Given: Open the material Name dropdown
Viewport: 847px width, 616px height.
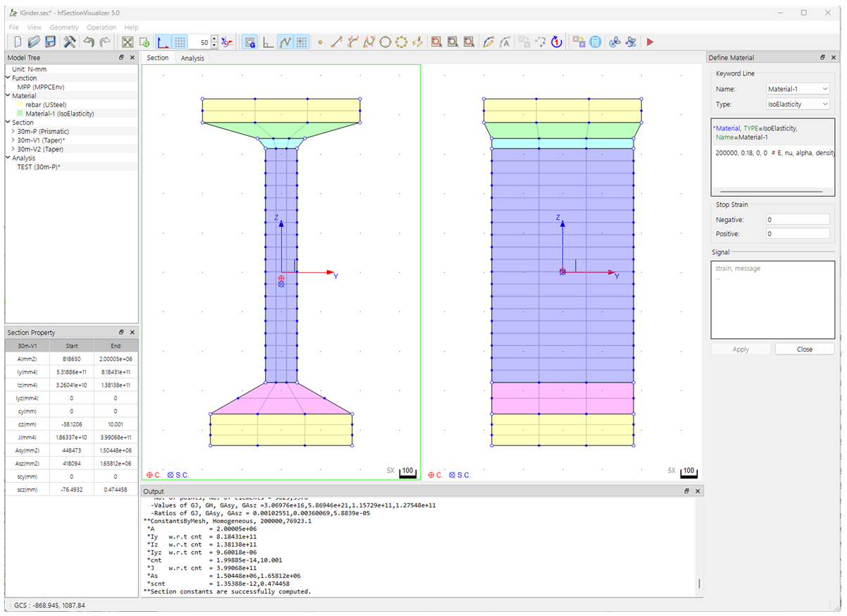Looking at the screenshot, I should click(x=798, y=89).
